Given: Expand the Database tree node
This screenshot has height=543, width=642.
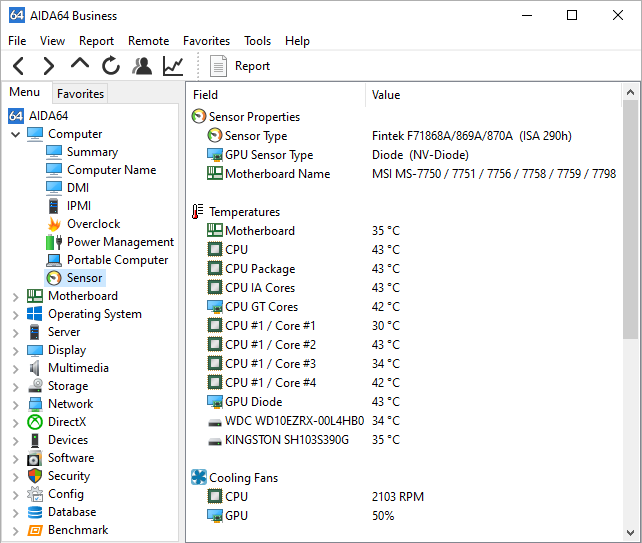Looking at the screenshot, I should click(16, 513).
